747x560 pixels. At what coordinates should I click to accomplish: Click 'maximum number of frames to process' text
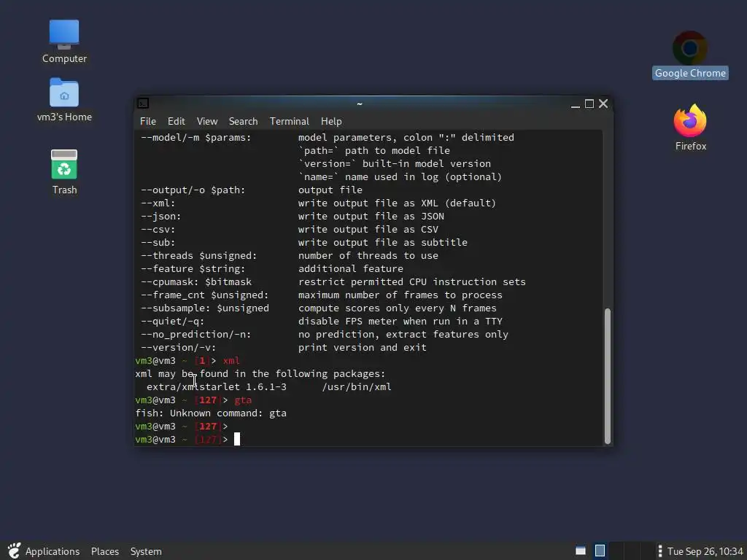tap(400, 295)
